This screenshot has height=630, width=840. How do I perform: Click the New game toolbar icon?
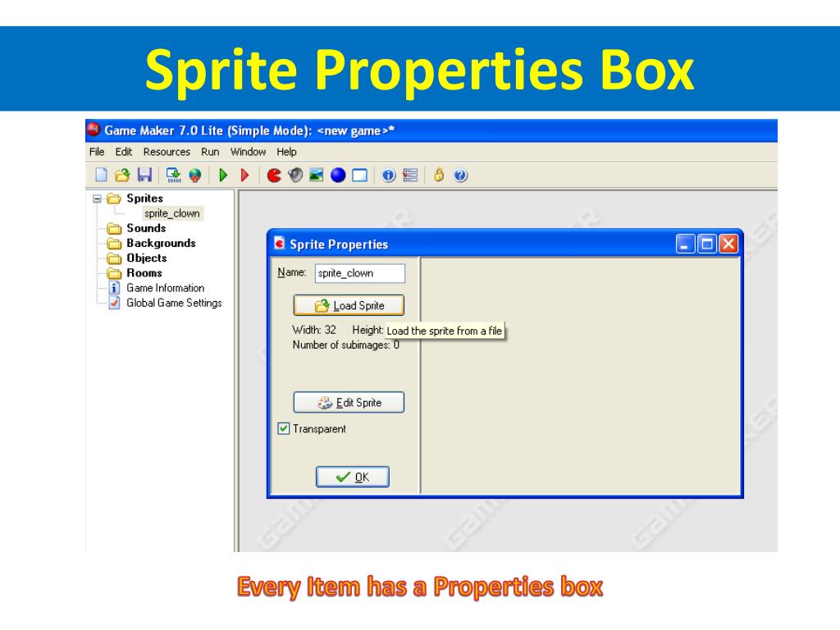tap(101, 175)
